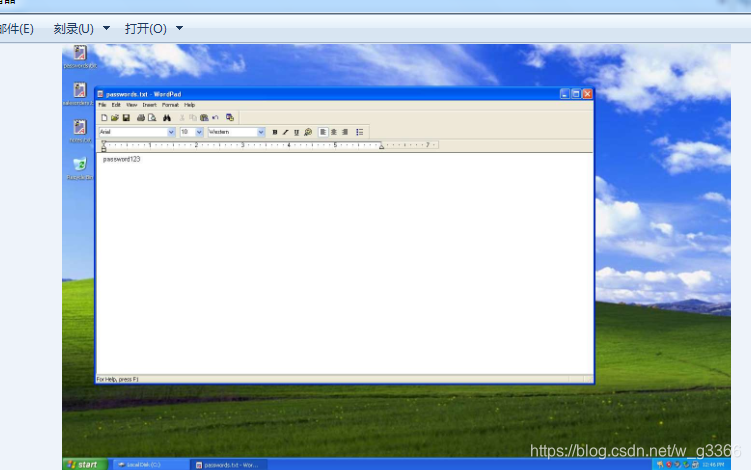Click the Insert Date/Time icon
The width and height of the screenshot is (751, 470).
[230, 117]
